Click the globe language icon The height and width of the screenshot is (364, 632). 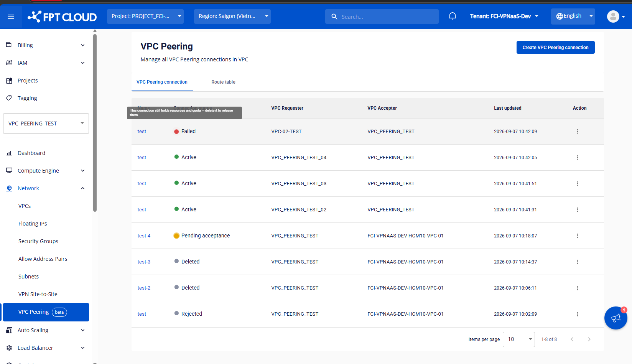click(x=560, y=16)
